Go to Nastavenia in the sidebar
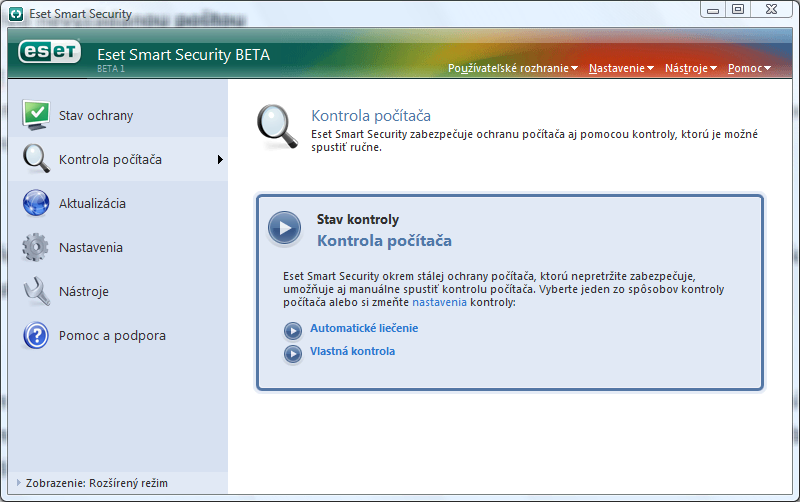800x502 pixels. [118, 247]
